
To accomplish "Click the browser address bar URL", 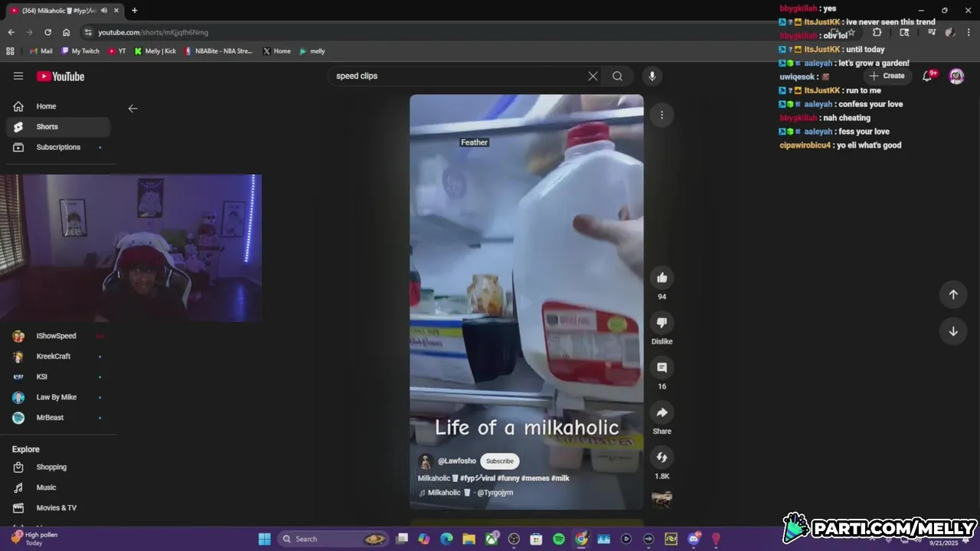I will point(153,32).
